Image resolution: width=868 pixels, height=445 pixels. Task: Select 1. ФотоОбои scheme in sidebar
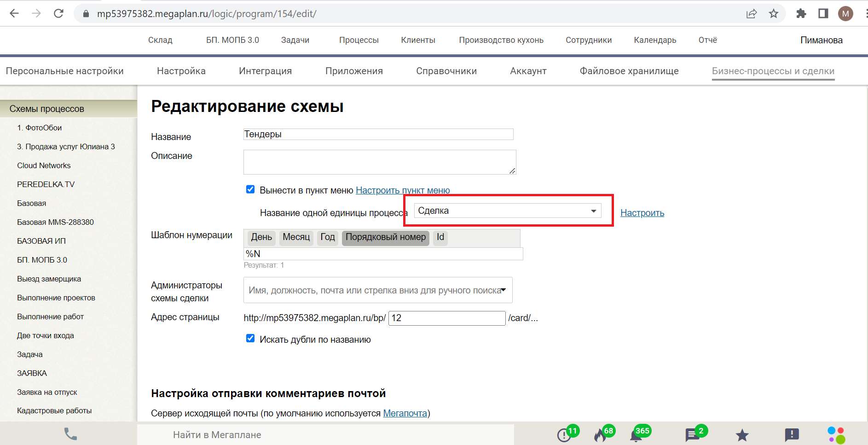click(40, 128)
